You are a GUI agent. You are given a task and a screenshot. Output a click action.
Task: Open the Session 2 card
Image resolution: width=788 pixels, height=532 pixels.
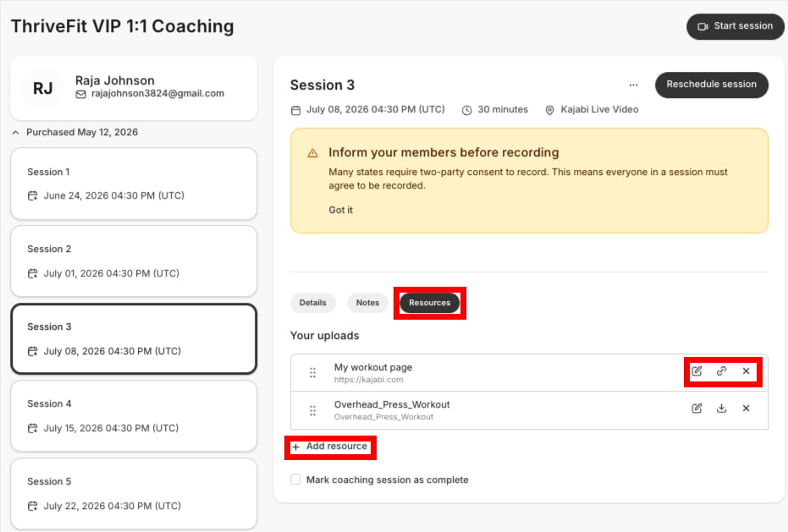(134, 261)
